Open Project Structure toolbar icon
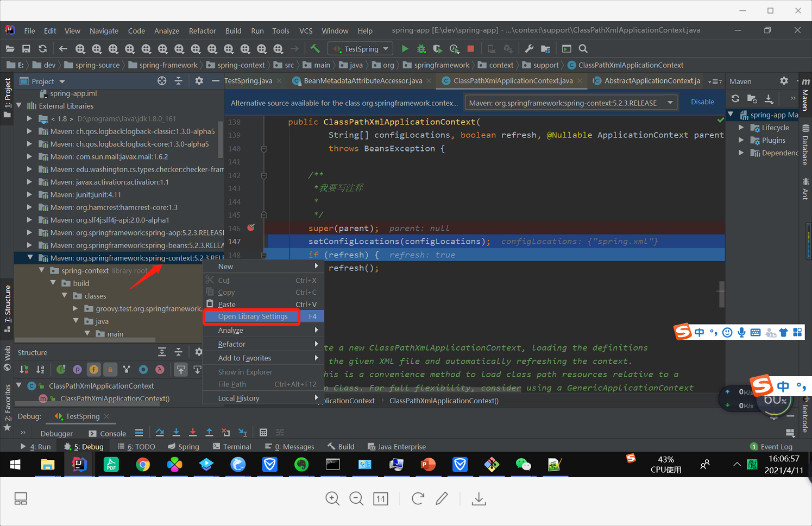 [546, 49]
